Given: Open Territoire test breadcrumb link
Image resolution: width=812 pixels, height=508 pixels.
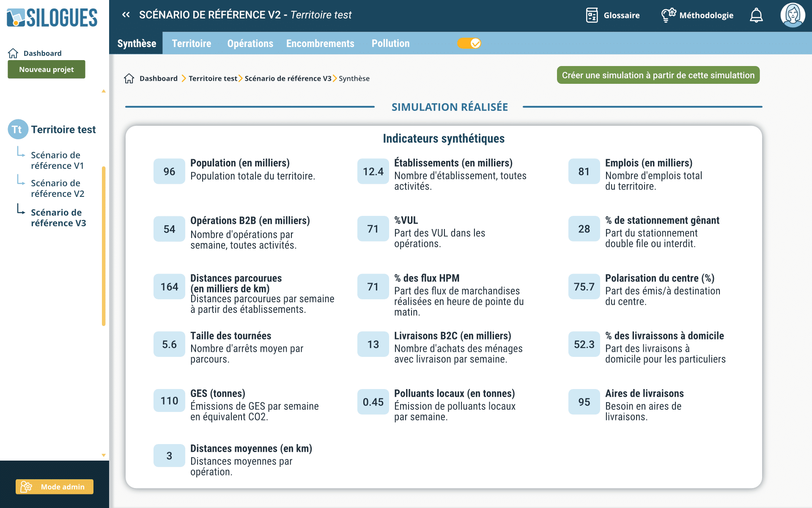Looking at the screenshot, I should point(213,79).
